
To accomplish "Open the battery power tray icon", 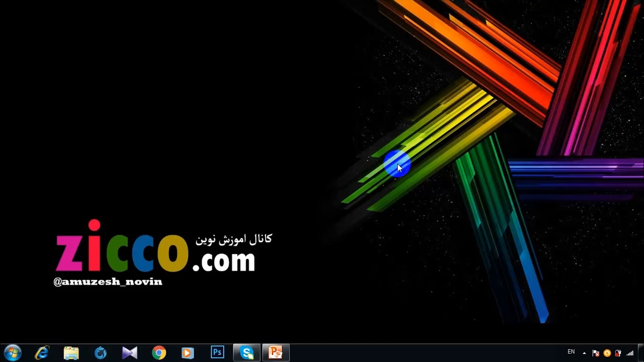I will click(618, 353).
